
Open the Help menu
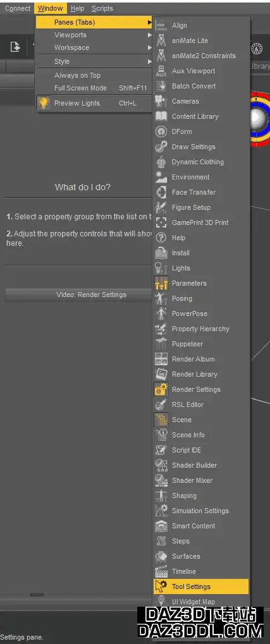(x=77, y=8)
